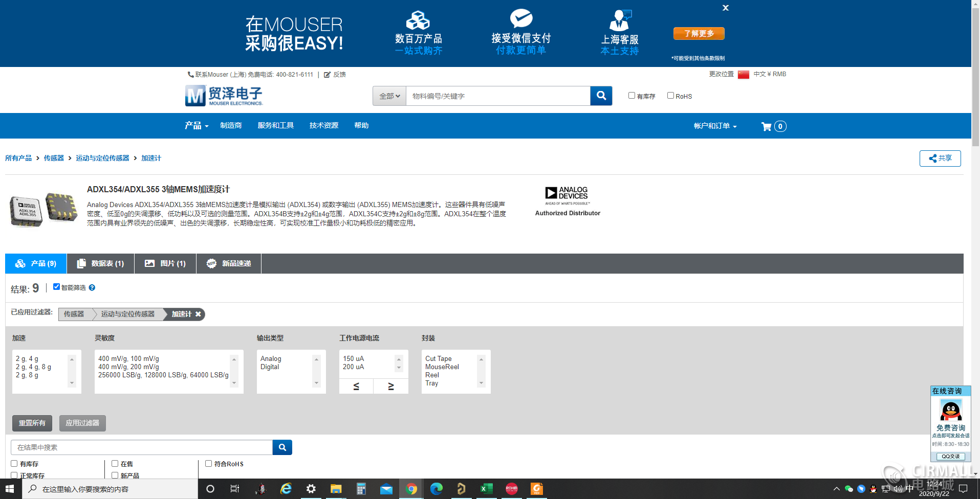Image resolution: width=980 pixels, height=499 pixels.
Task: Select 150 uA supply current
Action: coord(353,359)
